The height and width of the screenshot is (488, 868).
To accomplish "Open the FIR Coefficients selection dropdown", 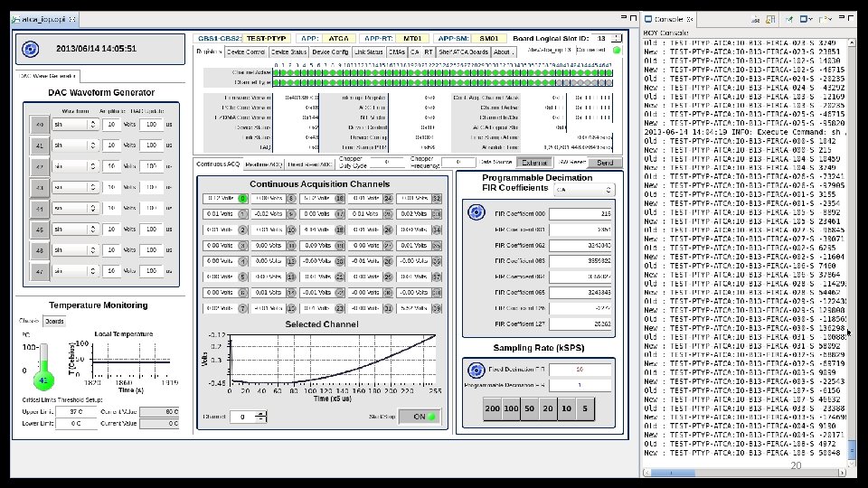I will click(584, 190).
